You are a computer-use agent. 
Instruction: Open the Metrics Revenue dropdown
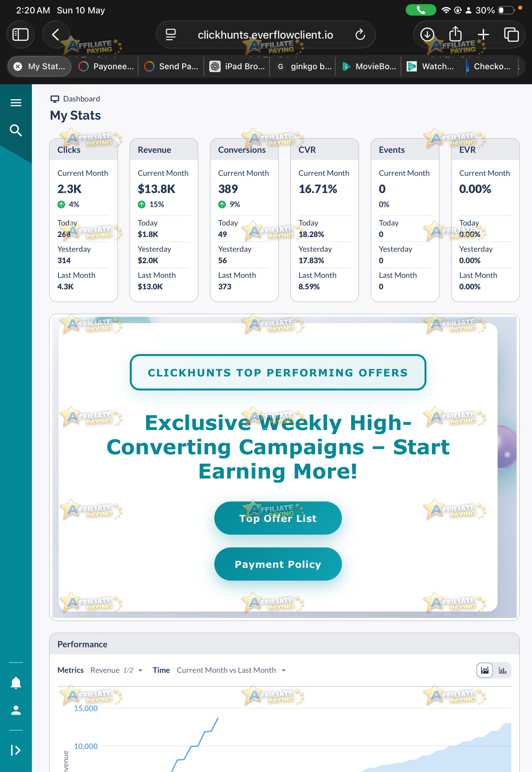coord(116,670)
